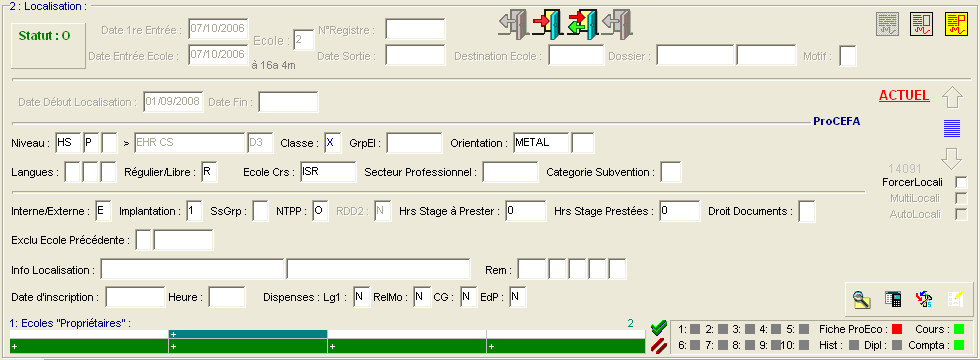This screenshot has height=360, width=980.
Task: Click the Categorie Subvention input box
Action: (x=671, y=172)
